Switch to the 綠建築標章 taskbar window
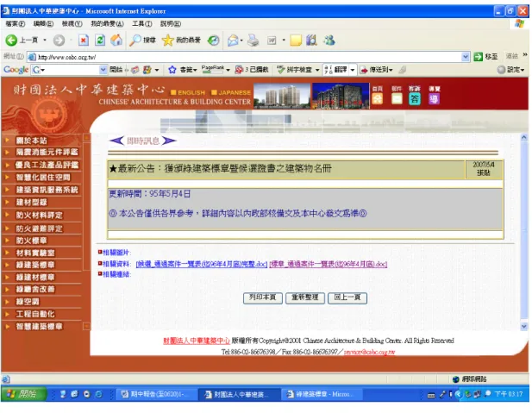This screenshot has width=532, height=413. coord(322,394)
